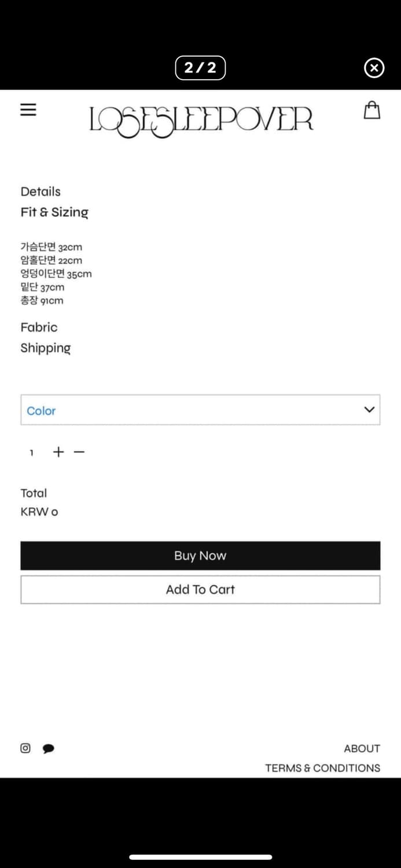401x868 pixels.
Task: Click Add To Cart
Action: 200,590
